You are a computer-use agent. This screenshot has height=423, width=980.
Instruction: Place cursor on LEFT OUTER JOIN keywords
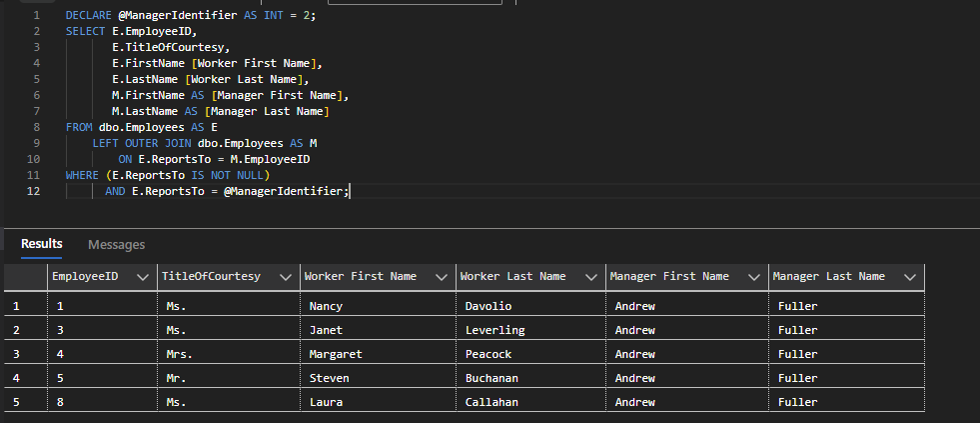[142, 143]
